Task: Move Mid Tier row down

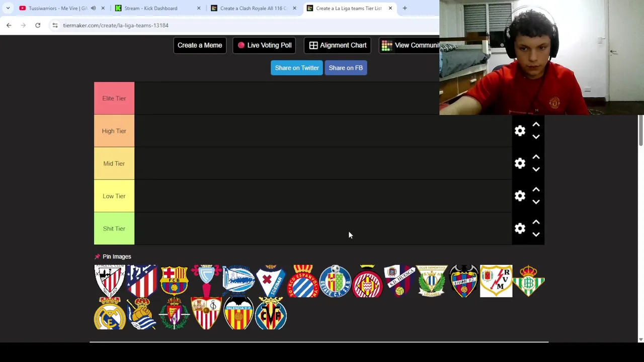Action: point(536,169)
